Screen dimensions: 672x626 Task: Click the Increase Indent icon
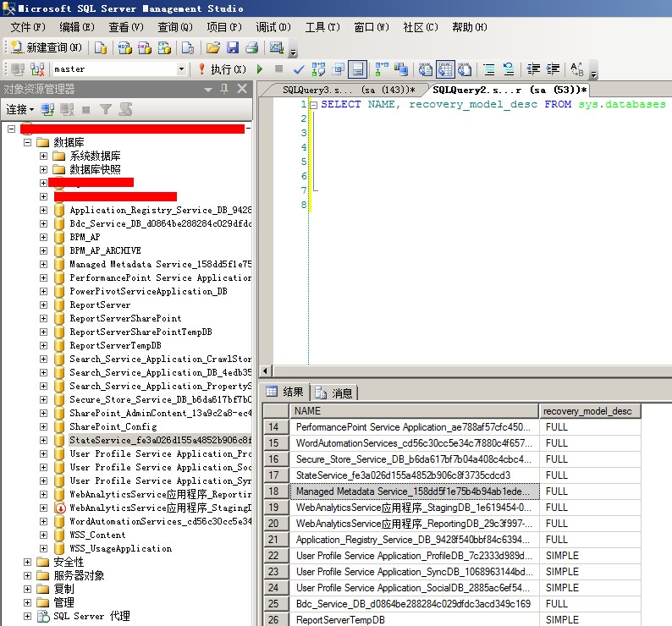pyautogui.click(x=553, y=69)
